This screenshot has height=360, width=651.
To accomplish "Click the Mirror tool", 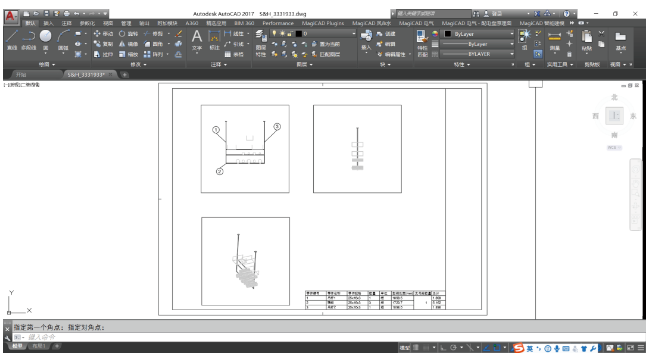I will tap(128, 44).
